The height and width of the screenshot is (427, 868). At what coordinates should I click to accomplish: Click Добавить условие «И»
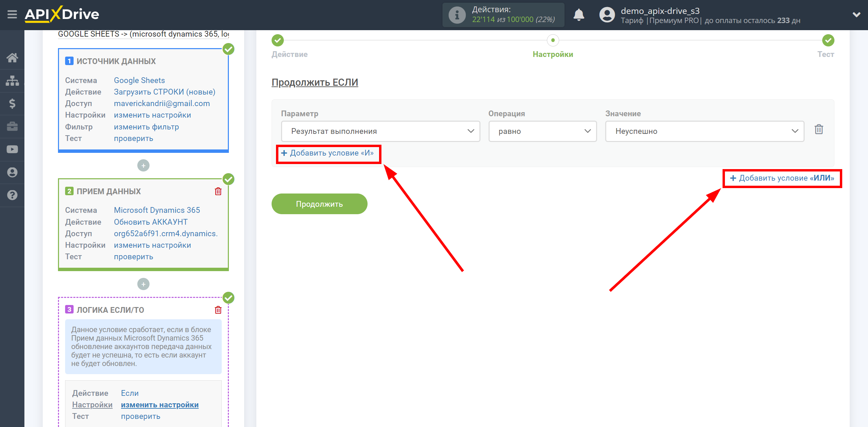point(328,153)
